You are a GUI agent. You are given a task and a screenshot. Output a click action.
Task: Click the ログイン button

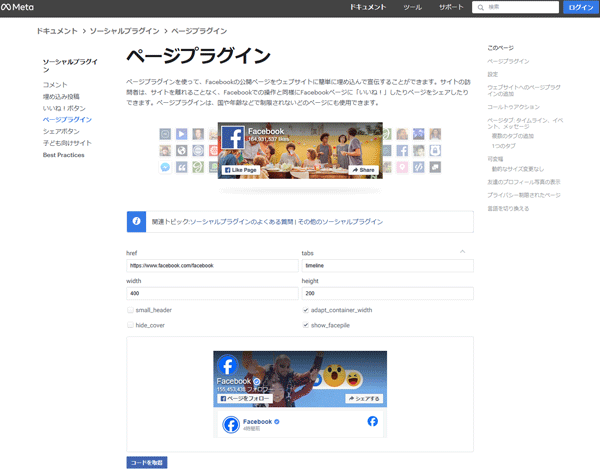point(580,7)
